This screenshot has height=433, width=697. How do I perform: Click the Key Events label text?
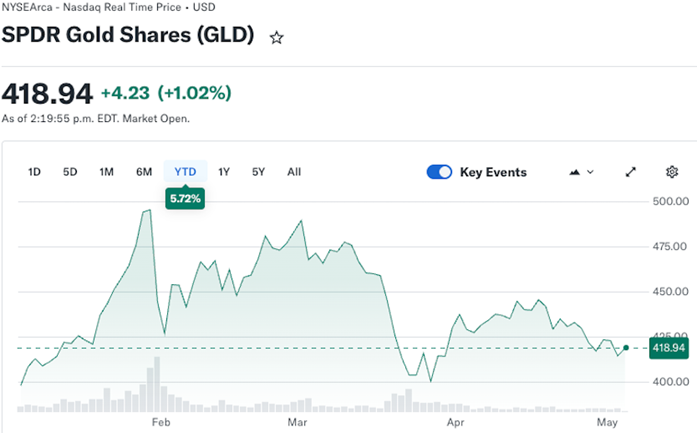(493, 172)
